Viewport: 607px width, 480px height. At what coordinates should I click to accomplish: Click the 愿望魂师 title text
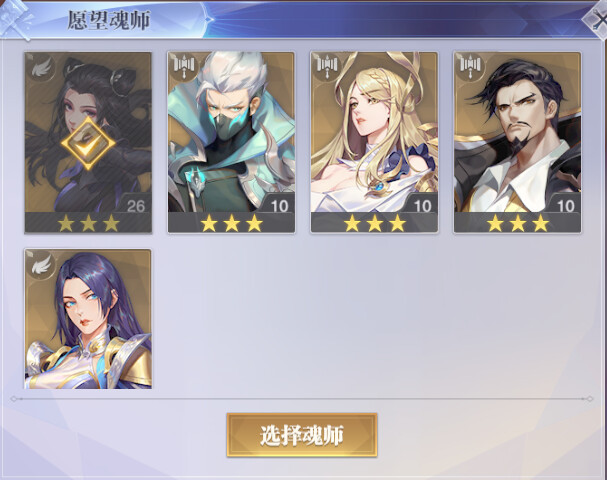coord(109,20)
